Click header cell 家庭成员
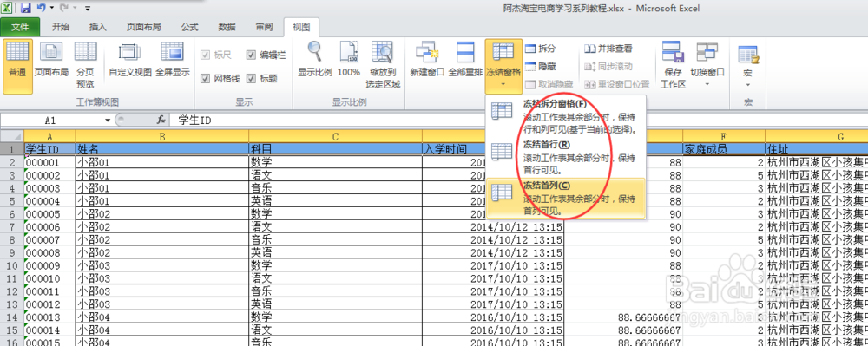 point(724,149)
